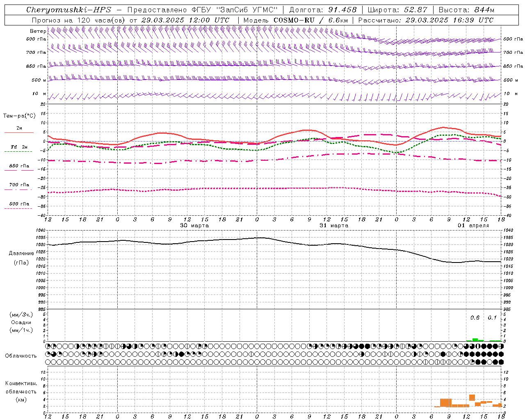Click the tallest green precipitation bar
The height and width of the screenshot is (420, 525).
pos(475,340)
